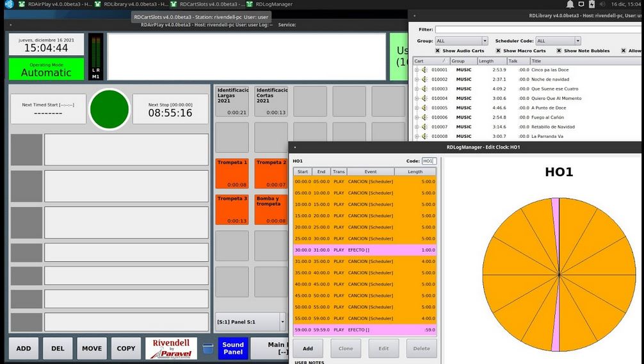Image resolution: width=644 pixels, height=364 pixels.
Task: Expand cart 010002 tree node
Action: coord(417,79)
